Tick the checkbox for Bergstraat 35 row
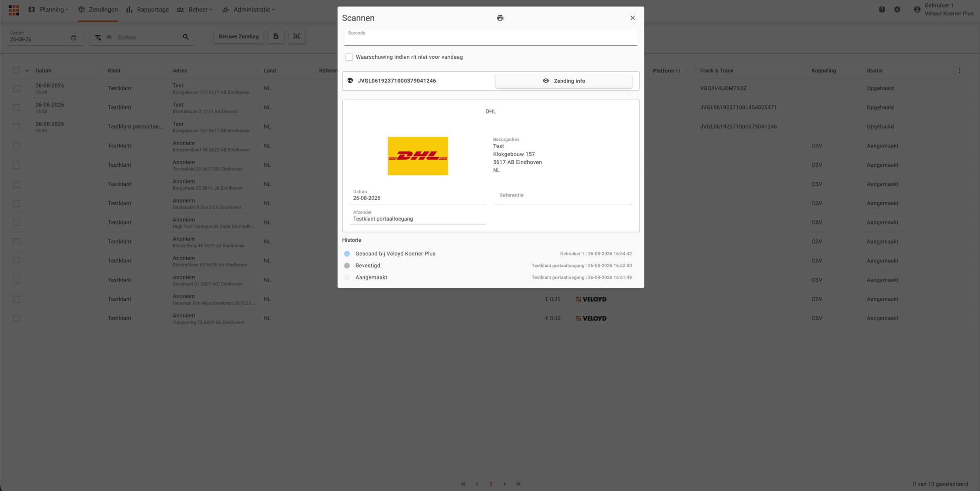 click(16, 184)
